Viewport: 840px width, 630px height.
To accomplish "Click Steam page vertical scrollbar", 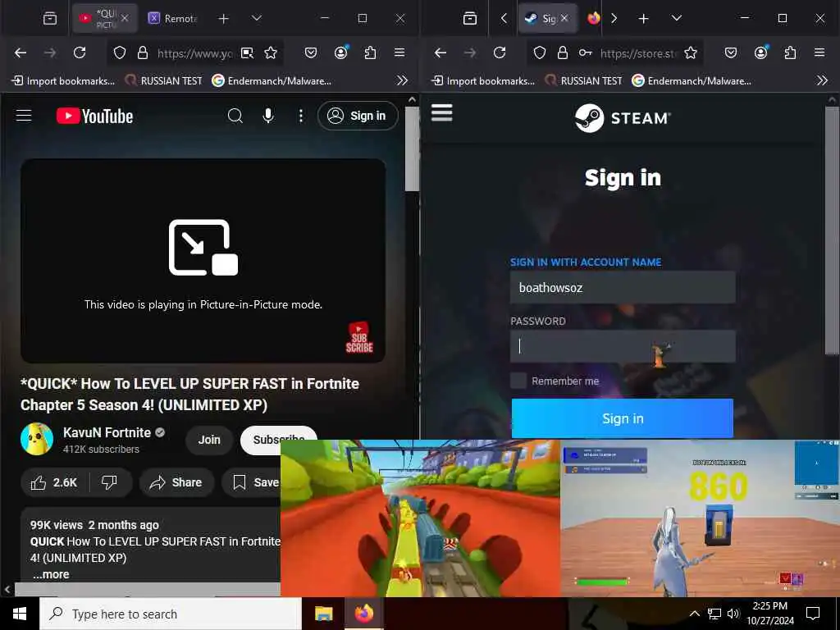I will tap(832, 231).
